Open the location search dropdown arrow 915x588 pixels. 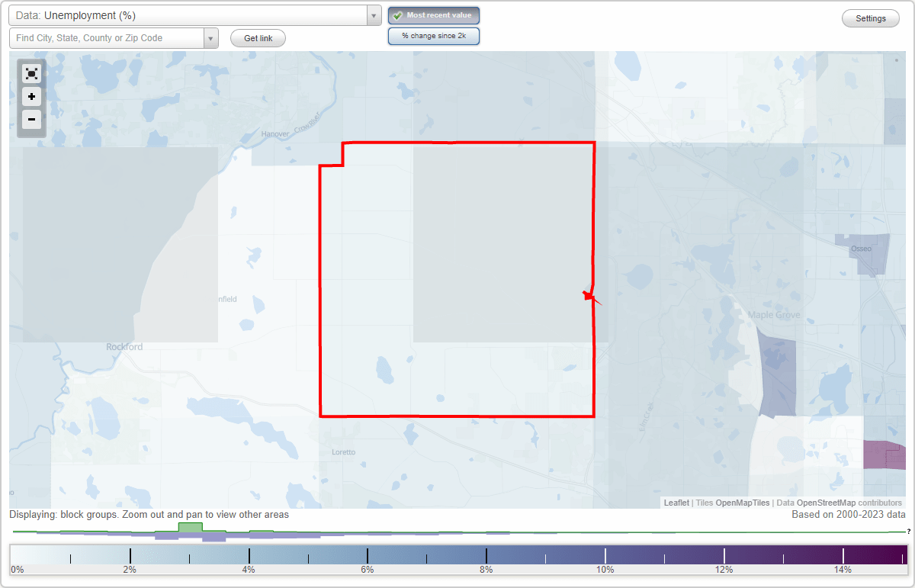pos(211,38)
